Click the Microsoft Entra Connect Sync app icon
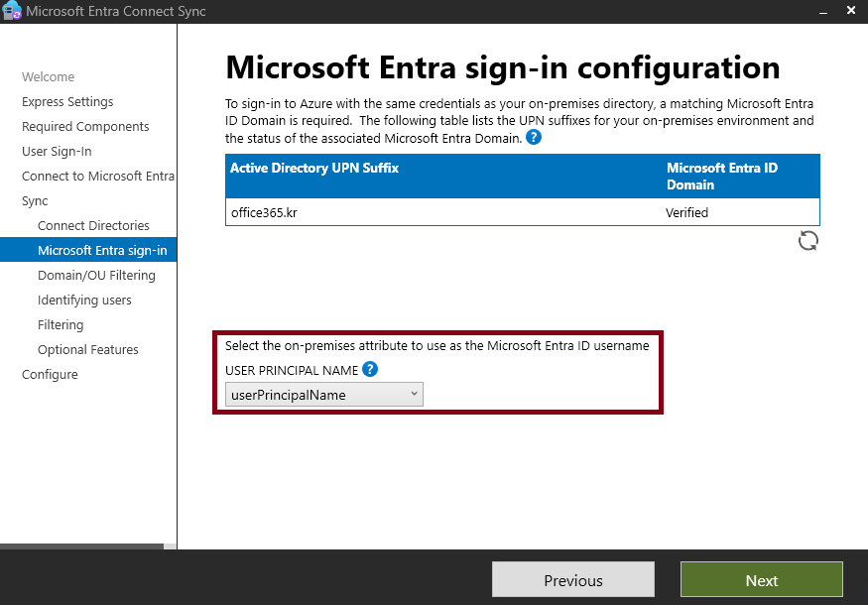Screen dimensions: 868x605 pos(12,11)
